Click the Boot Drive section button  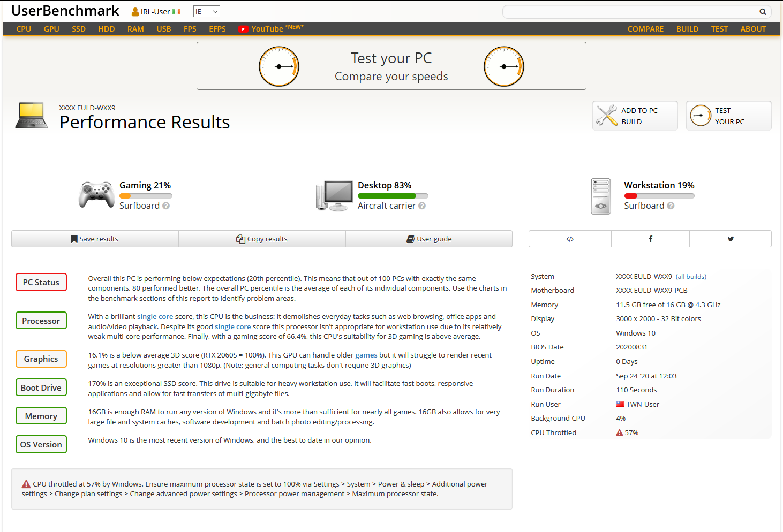click(x=41, y=387)
